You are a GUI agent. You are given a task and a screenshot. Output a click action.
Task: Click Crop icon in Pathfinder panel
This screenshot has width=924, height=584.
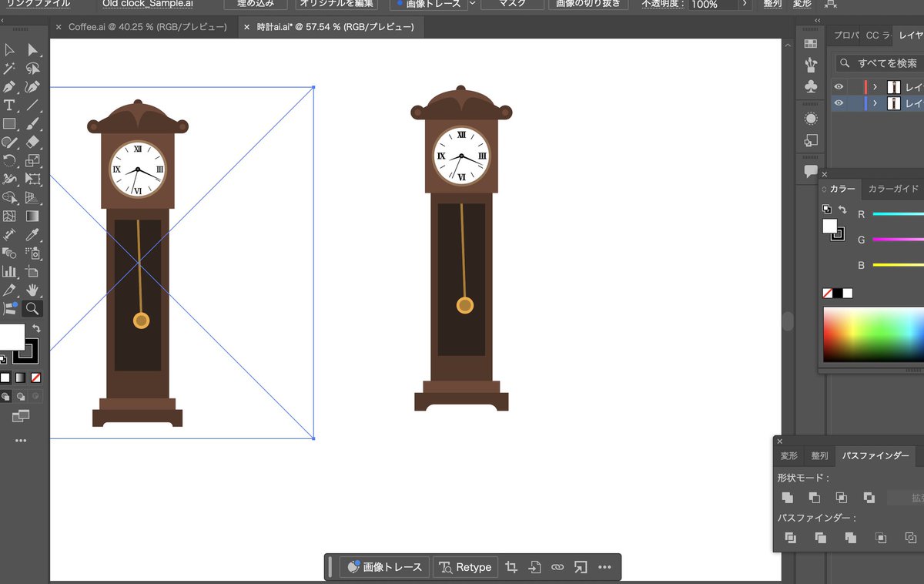(881, 538)
